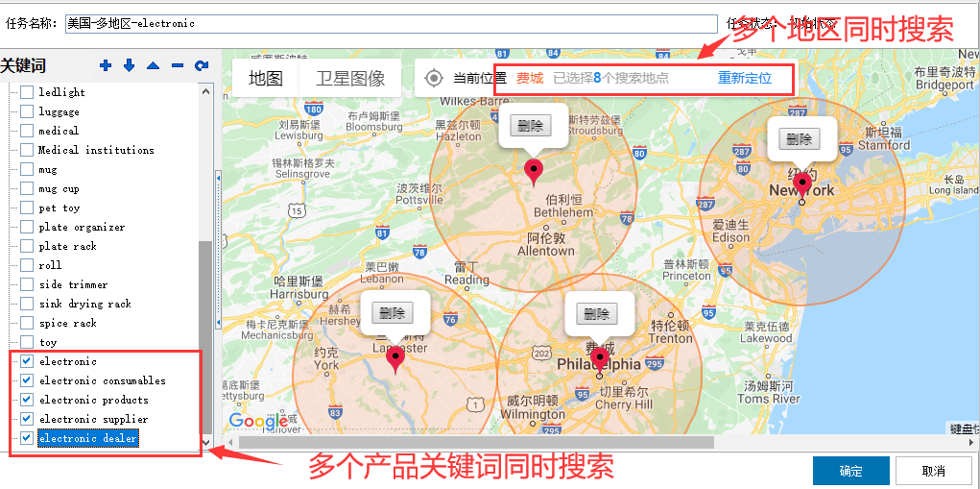Click the 任务名称 task name input field
Viewport: 980px width, 489px height.
392,24
